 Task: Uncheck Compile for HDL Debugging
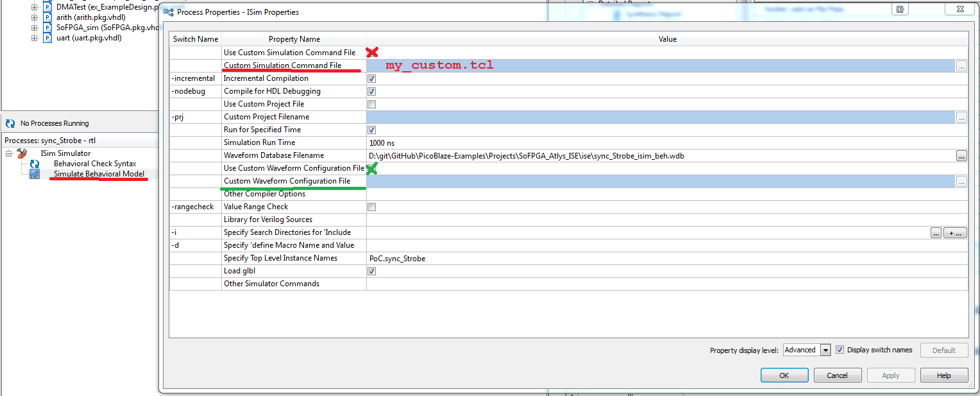click(x=371, y=91)
